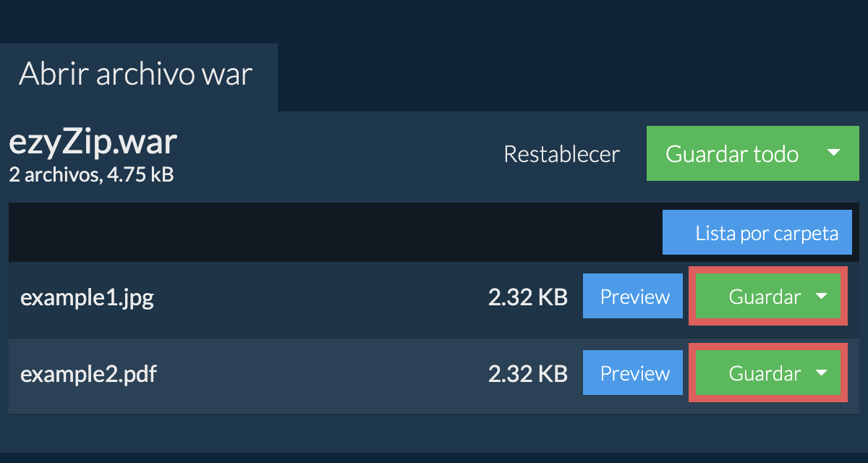The width and height of the screenshot is (868, 463).
Task: Select the example2.pdf file name
Action: pos(88,374)
